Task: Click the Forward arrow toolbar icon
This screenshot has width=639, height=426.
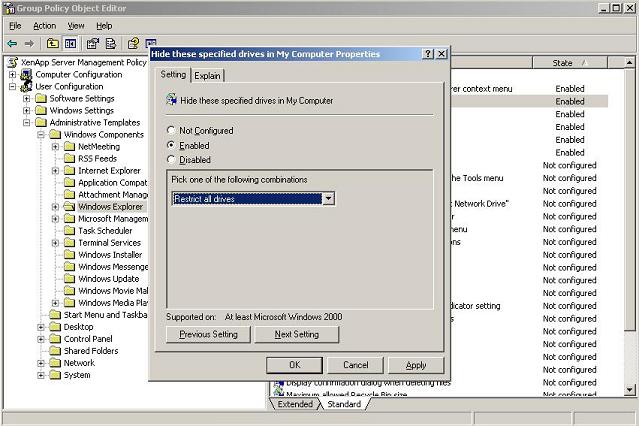Action: point(30,44)
